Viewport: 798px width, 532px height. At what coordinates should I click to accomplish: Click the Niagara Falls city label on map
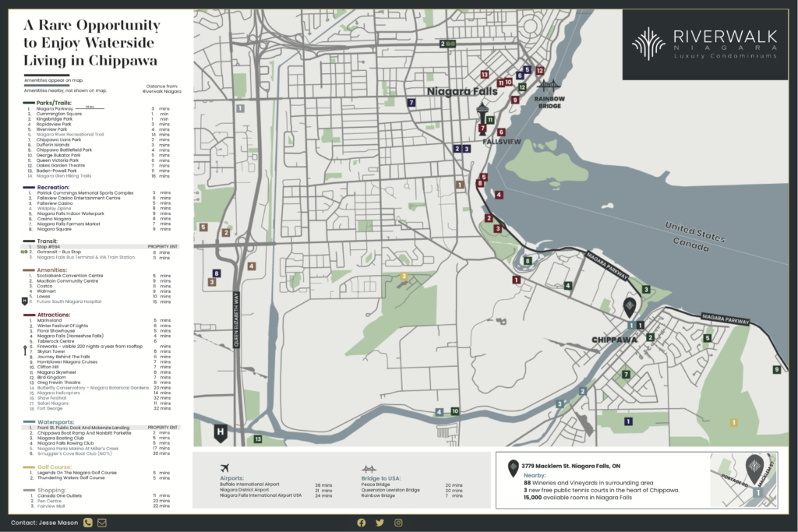[462, 92]
